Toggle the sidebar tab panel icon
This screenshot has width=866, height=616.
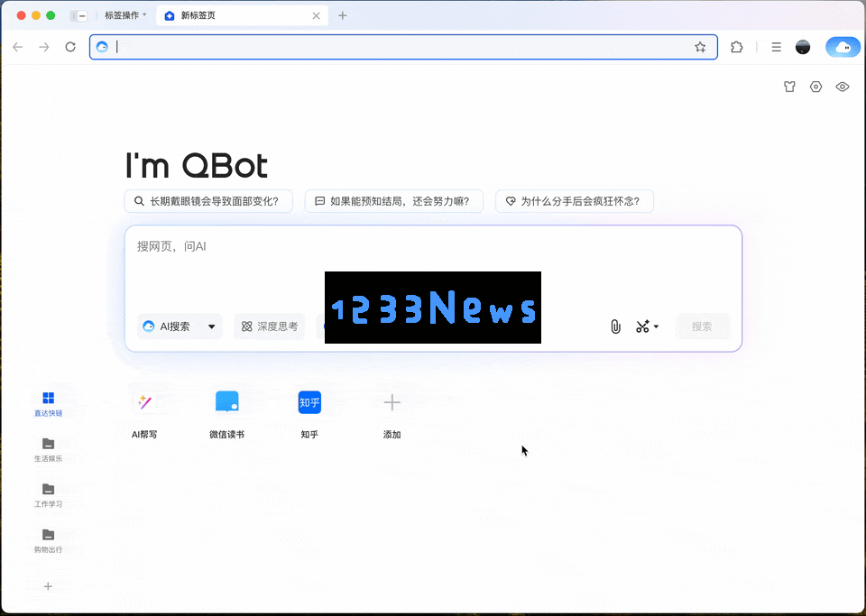coord(78,15)
